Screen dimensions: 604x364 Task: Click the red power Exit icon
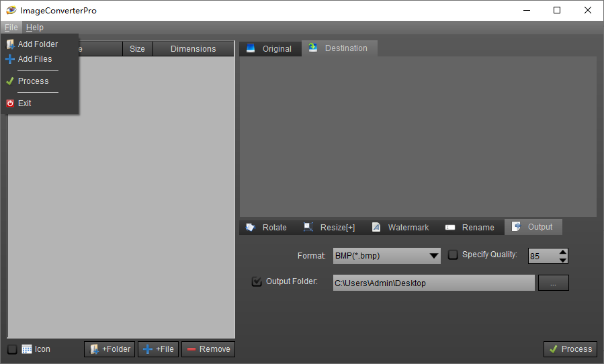[10, 103]
